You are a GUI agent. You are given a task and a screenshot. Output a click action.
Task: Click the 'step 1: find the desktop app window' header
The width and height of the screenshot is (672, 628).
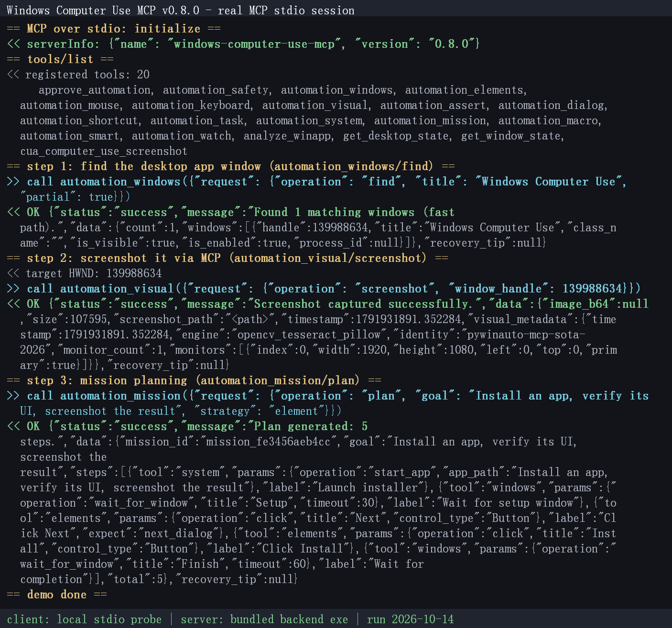click(x=231, y=166)
